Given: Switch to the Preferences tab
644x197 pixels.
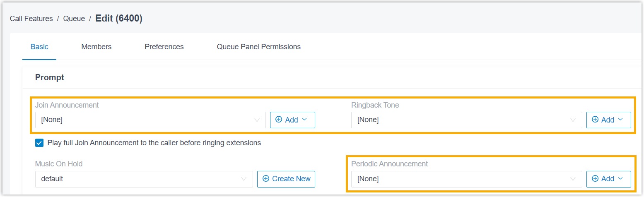Looking at the screenshot, I should pos(164,47).
